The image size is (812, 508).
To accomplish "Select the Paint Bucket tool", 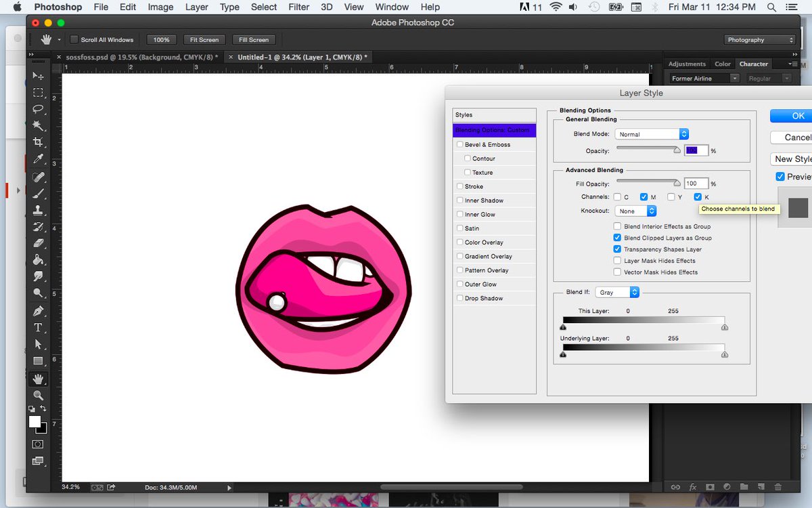I will tap(38, 260).
